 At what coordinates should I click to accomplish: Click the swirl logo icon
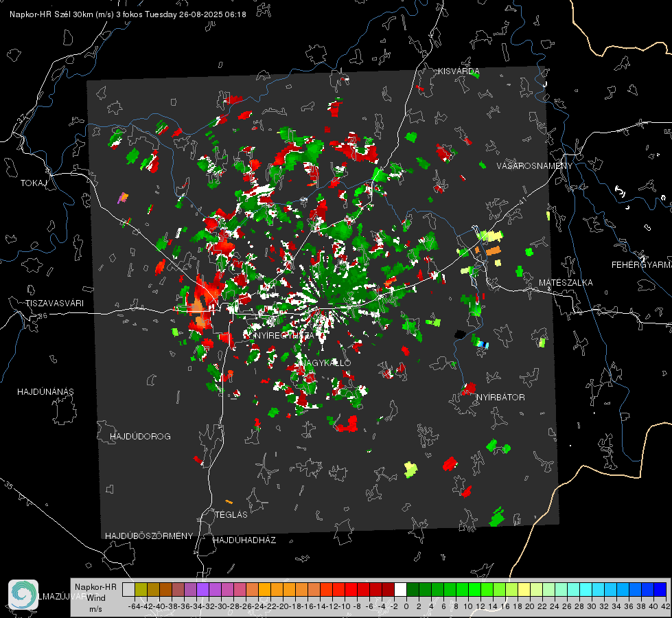point(23,594)
